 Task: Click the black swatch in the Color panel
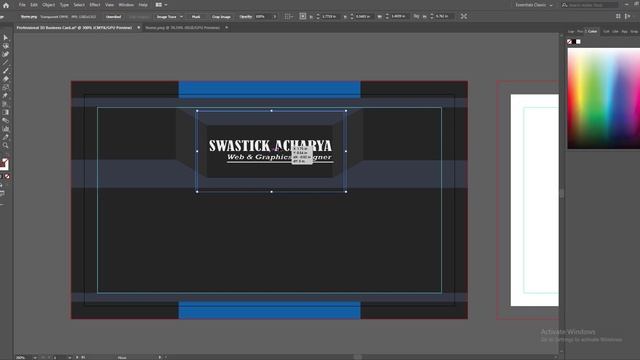click(x=574, y=42)
